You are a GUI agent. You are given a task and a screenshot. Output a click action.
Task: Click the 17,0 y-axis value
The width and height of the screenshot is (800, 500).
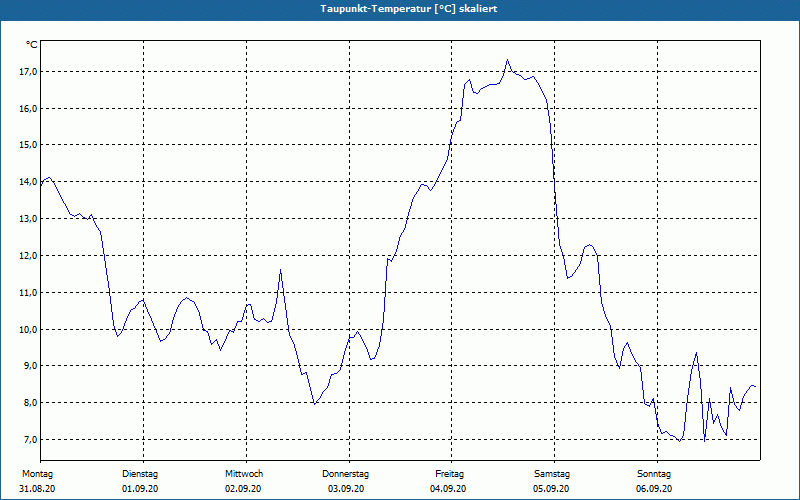[x=28, y=71]
